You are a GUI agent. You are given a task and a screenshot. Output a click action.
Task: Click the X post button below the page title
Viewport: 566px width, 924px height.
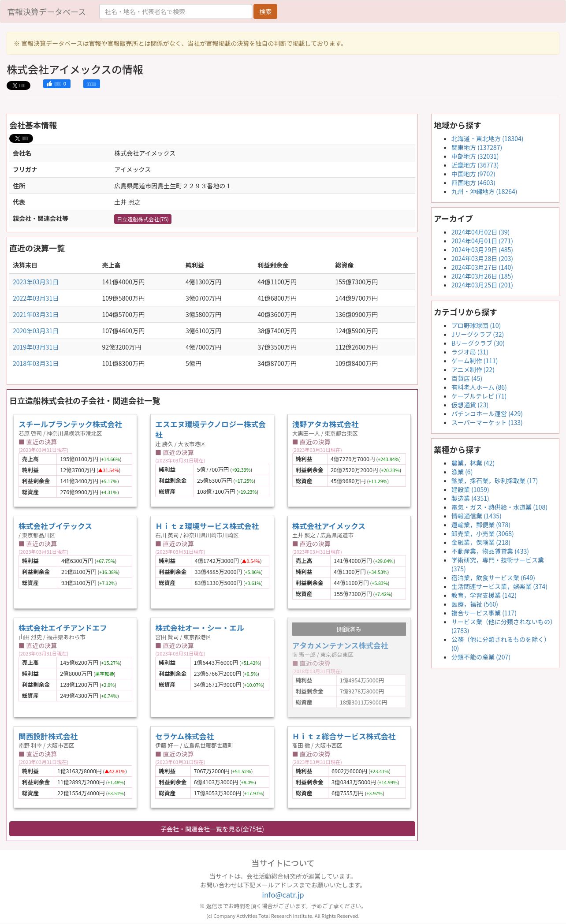tap(19, 86)
